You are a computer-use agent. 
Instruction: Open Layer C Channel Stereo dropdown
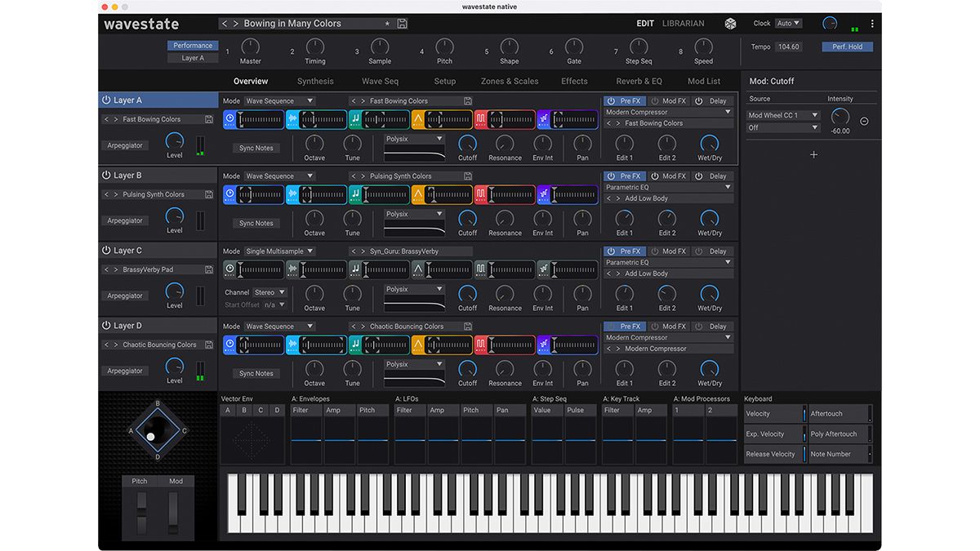point(269,292)
